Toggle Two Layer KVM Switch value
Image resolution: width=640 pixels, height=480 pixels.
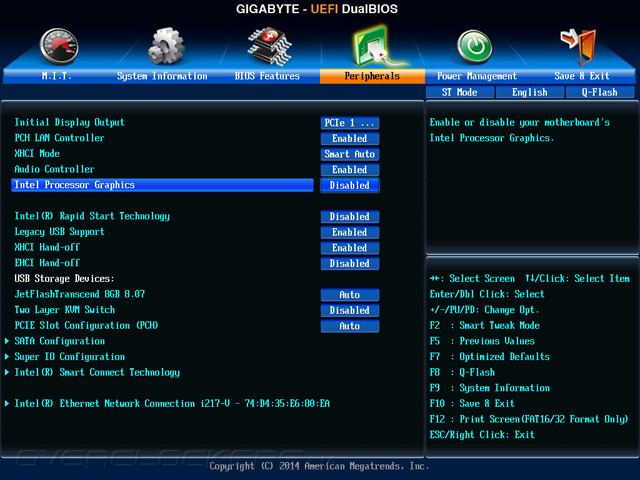(350, 310)
